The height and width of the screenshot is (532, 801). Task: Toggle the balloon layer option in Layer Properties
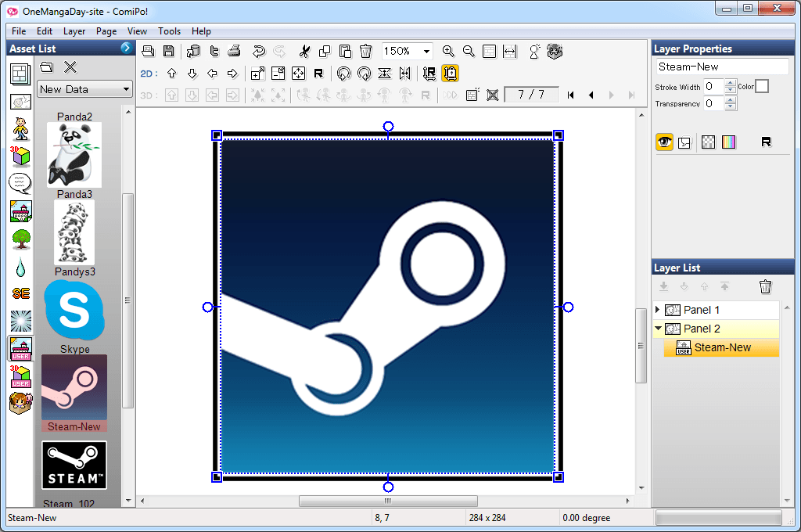pyautogui.click(x=684, y=142)
